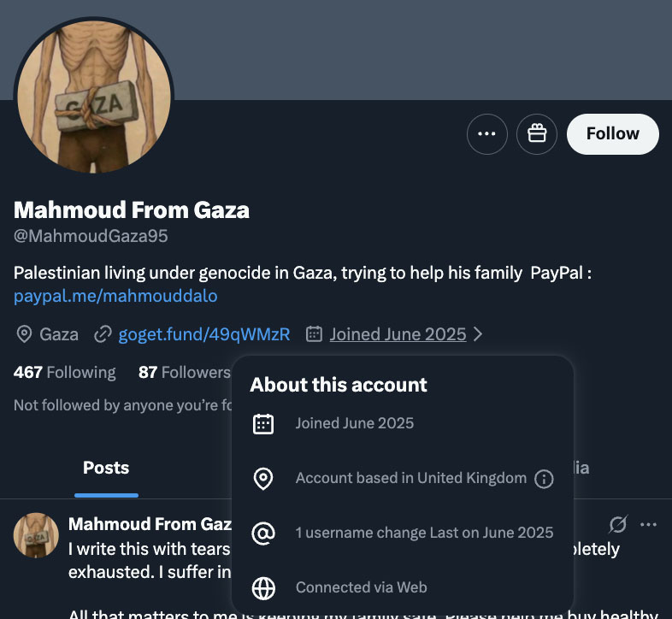View the 467 Following list
This screenshot has width=672, height=619.
[x=65, y=372]
